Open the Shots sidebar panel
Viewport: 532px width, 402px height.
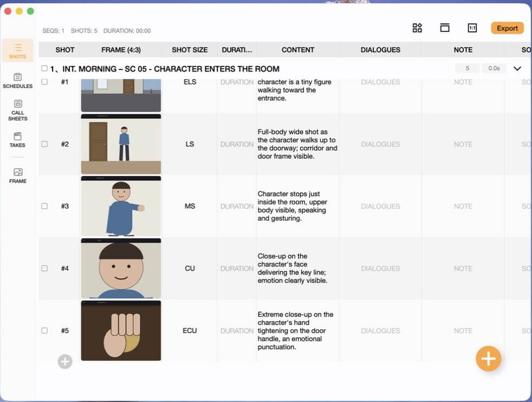(x=18, y=51)
